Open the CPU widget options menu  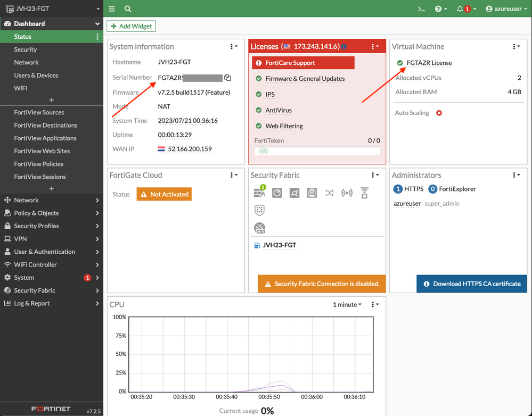tap(375, 304)
